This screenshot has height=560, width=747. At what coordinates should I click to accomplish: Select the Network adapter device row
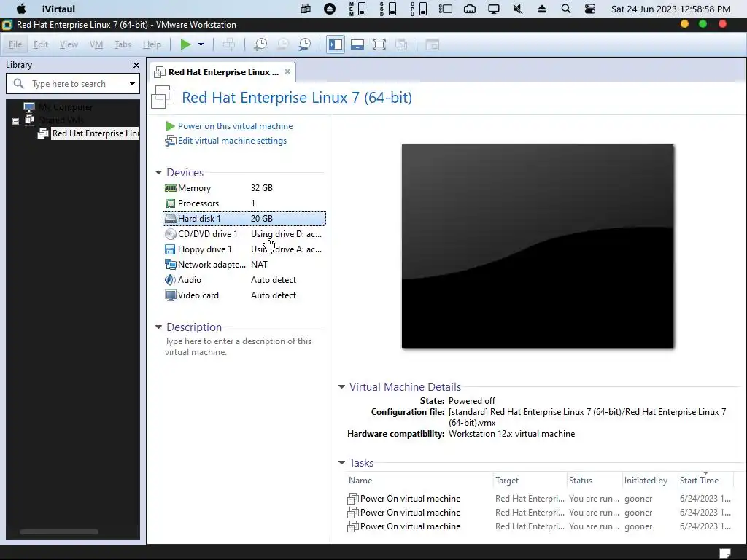(x=244, y=264)
